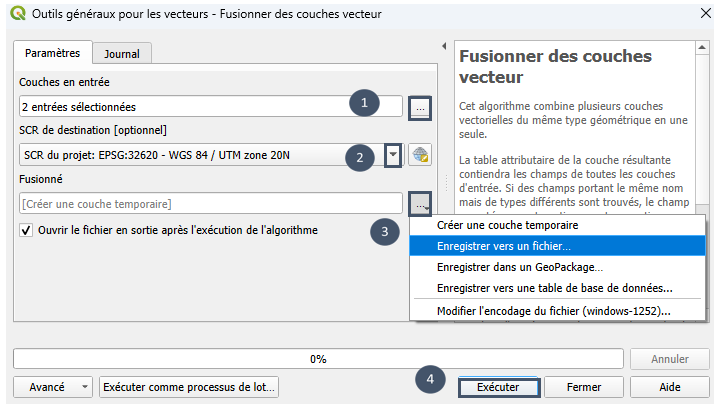Click the QGIS logo in title bar
Screen dimensions: 720x406
point(18,13)
